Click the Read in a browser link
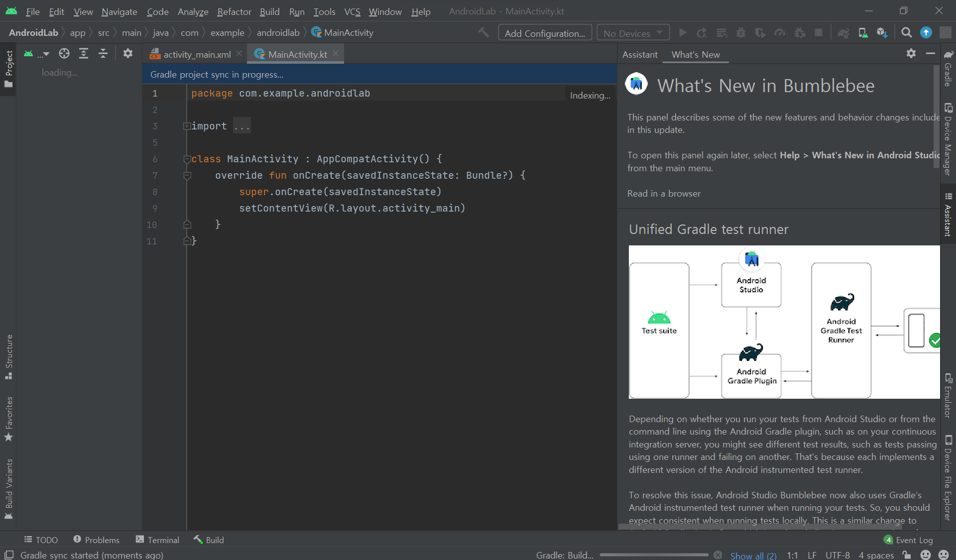 pyautogui.click(x=664, y=194)
